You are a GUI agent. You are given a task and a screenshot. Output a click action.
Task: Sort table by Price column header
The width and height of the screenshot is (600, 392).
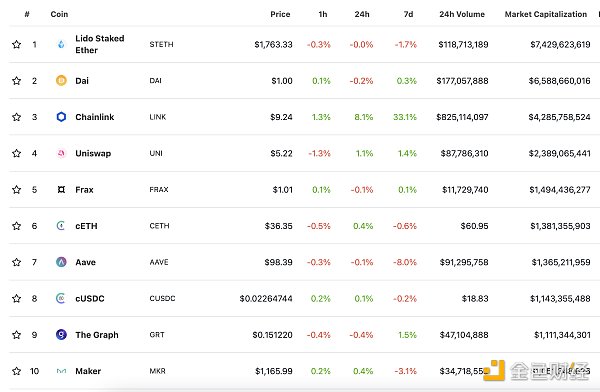pos(280,14)
